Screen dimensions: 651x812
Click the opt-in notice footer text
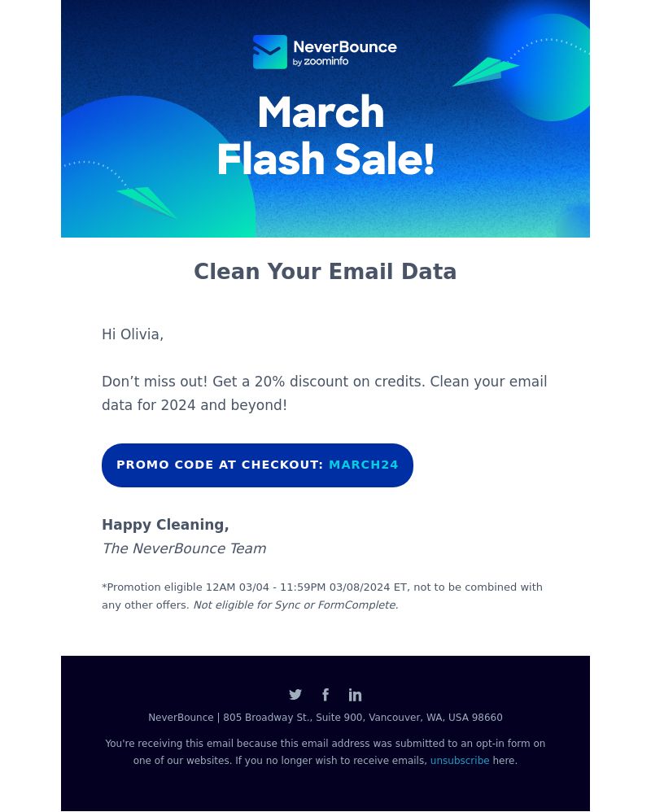click(x=325, y=752)
